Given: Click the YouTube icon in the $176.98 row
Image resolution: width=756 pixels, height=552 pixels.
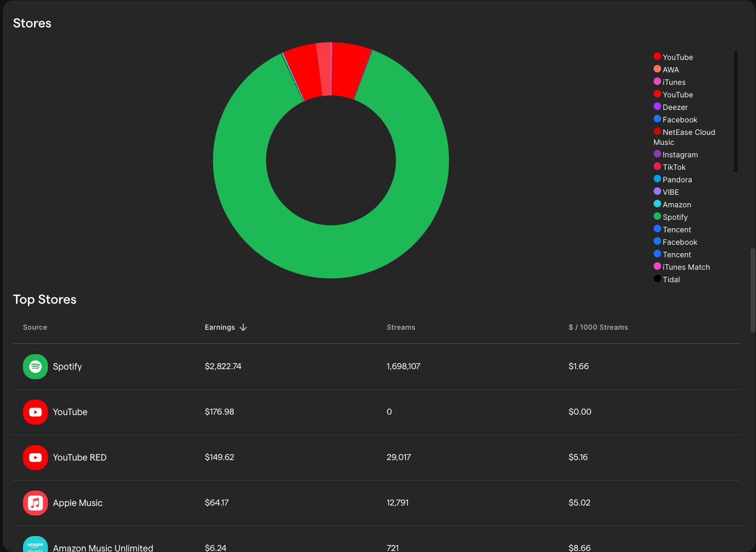Looking at the screenshot, I should pos(35,412).
